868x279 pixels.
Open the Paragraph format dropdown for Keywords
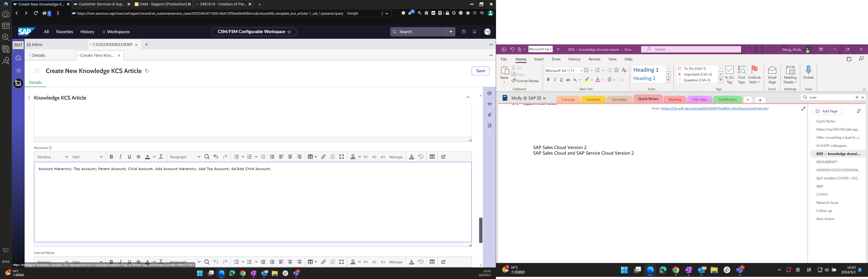pyautogui.click(x=185, y=157)
